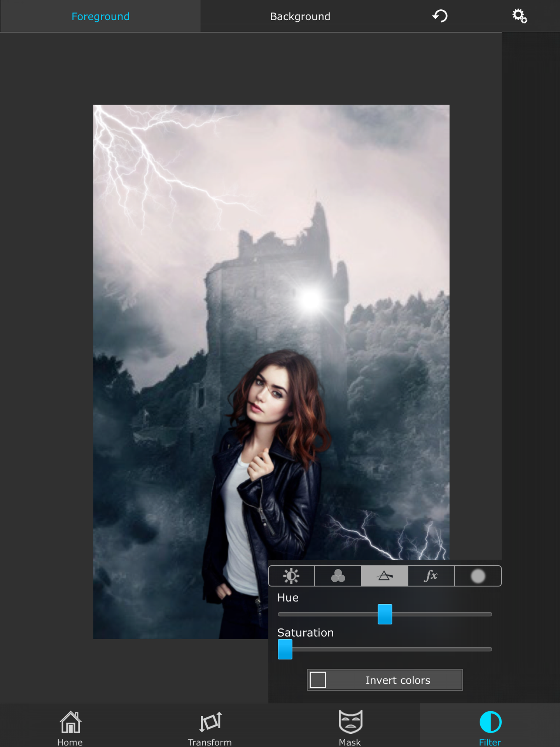Click the Saturation slider handle
This screenshot has height=747, width=560.
point(285,649)
